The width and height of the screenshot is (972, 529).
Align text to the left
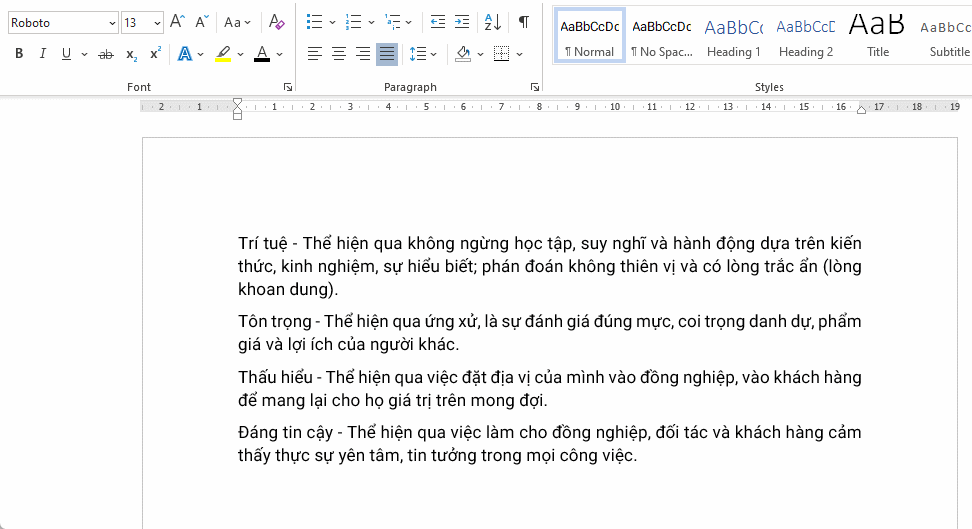coord(314,54)
